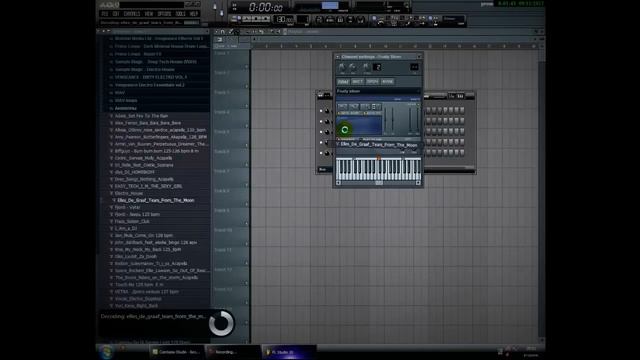Image resolution: width=640 pixels, height=360 pixels.
Task: Switch to the FUNC tab in Channel settings
Action: (387, 82)
